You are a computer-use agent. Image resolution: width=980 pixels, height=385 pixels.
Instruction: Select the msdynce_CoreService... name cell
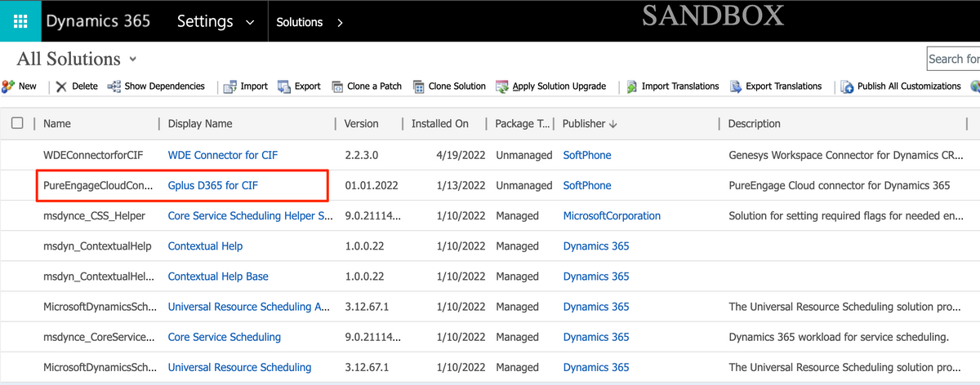(99, 337)
